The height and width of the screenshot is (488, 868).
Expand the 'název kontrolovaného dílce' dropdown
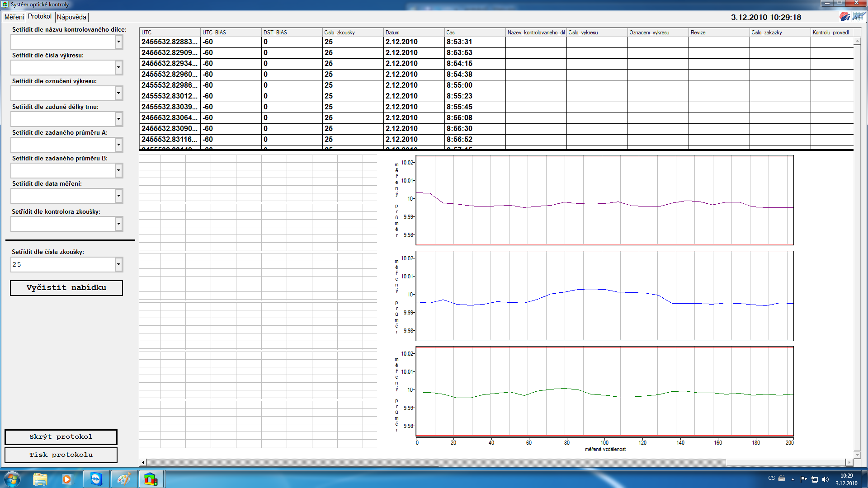click(118, 42)
